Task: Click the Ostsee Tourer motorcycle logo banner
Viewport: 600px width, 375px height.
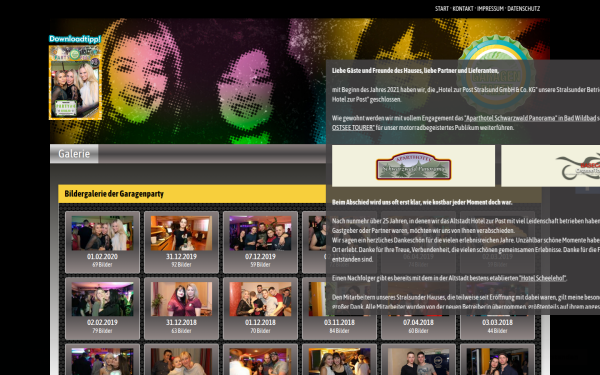Action: [x=551, y=166]
